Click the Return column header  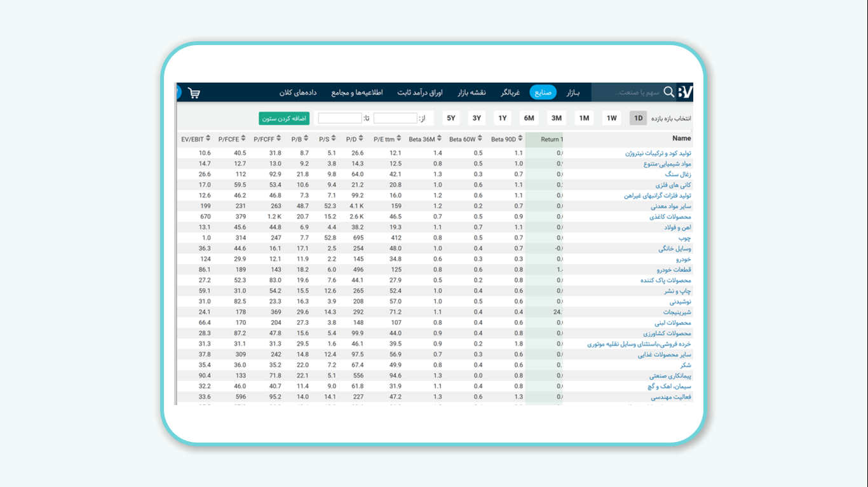coord(550,139)
